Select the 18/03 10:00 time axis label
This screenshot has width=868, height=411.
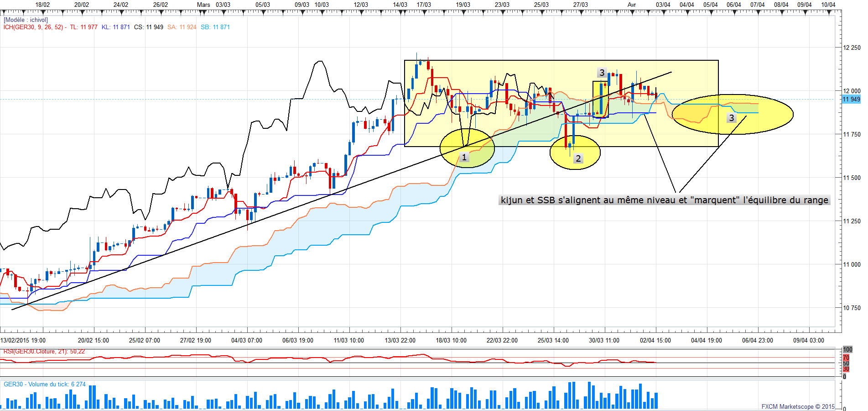pyautogui.click(x=451, y=340)
